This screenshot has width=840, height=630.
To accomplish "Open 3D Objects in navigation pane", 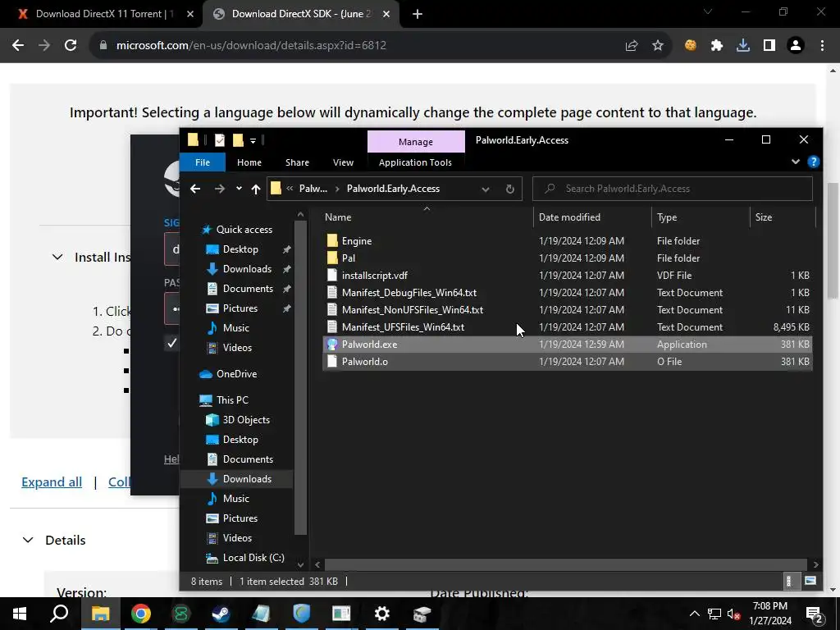I will (246, 420).
